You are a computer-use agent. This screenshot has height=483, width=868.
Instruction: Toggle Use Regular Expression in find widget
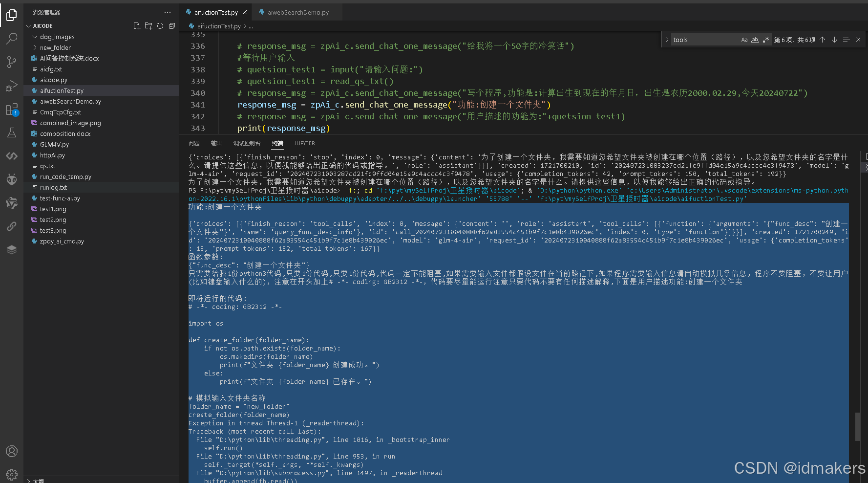point(765,40)
